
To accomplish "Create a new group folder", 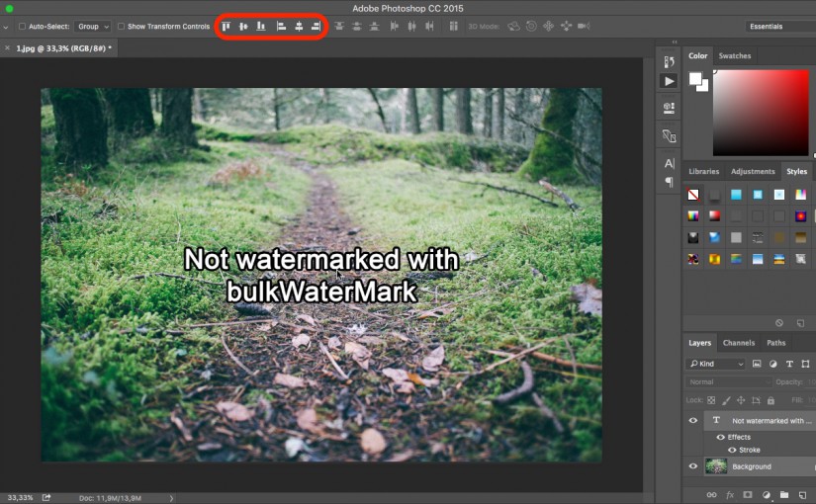I will (784, 495).
